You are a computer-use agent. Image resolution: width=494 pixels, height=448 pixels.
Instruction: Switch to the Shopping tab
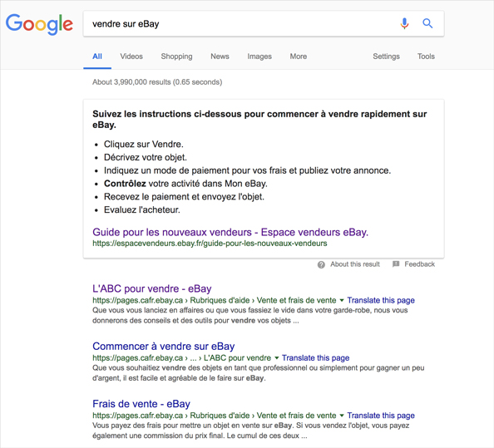click(x=177, y=57)
